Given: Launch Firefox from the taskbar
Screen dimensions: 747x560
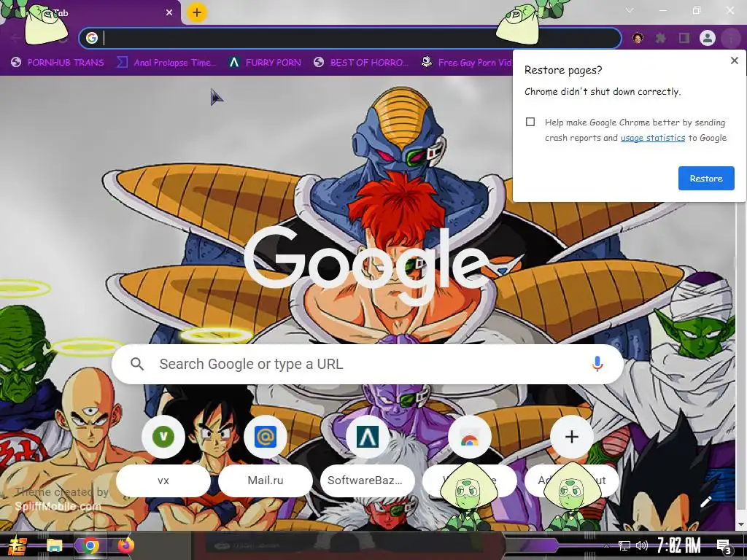Looking at the screenshot, I should tap(126, 545).
